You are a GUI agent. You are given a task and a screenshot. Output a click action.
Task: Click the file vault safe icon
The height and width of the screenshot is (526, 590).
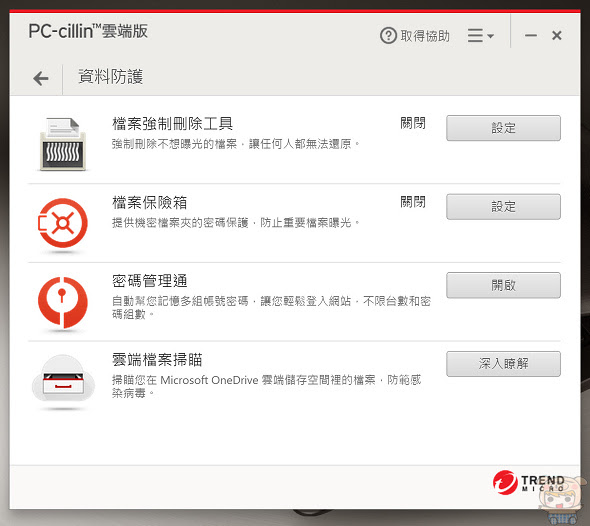pyautogui.click(x=63, y=223)
